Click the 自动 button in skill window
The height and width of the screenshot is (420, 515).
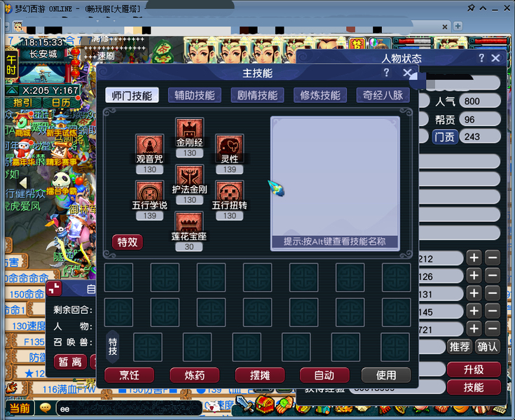tap(324, 375)
